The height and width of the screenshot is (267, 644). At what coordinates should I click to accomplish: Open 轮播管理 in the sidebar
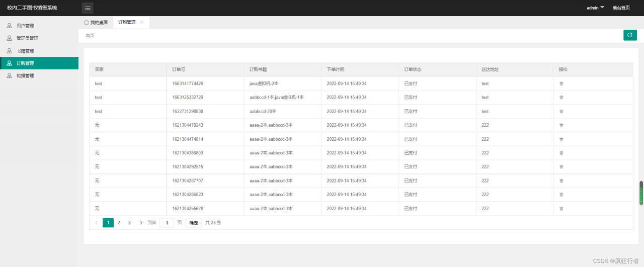coord(39,76)
